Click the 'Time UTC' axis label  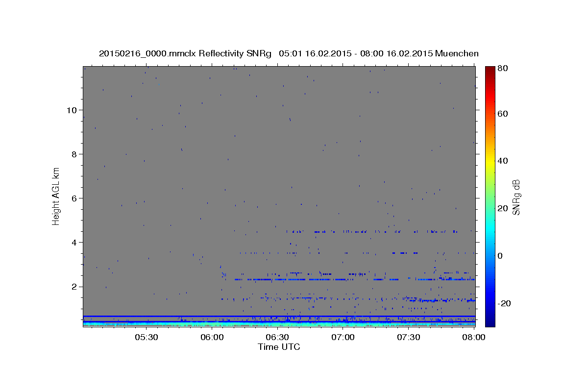point(279,347)
